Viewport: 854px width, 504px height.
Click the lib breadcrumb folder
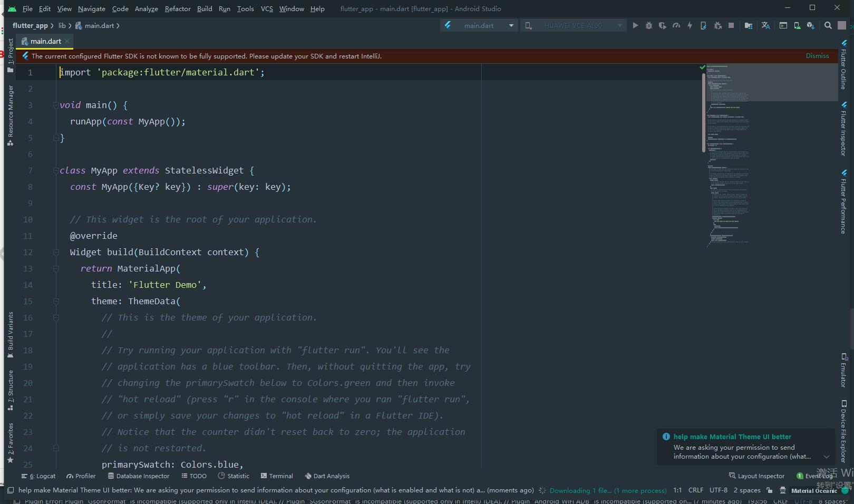(x=62, y=25)
